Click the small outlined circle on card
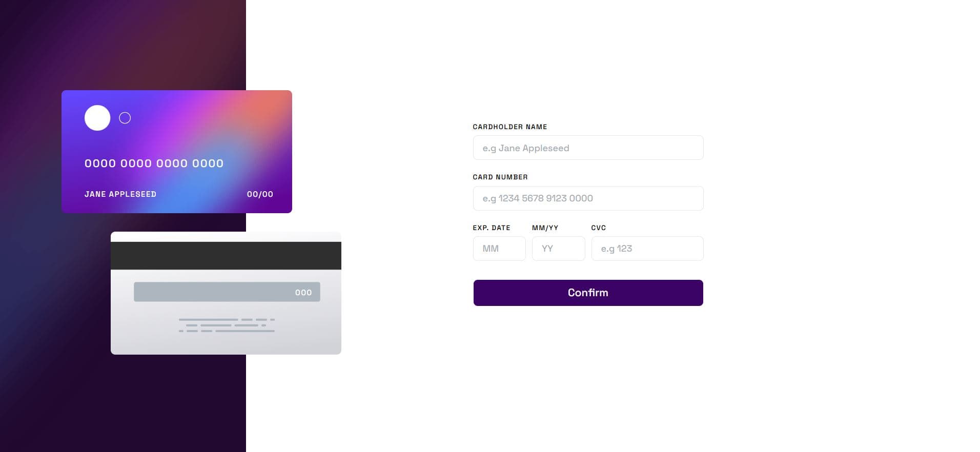The height and width of the screenshot is (452, 980). pyautogui.click(x=125, y=117)
